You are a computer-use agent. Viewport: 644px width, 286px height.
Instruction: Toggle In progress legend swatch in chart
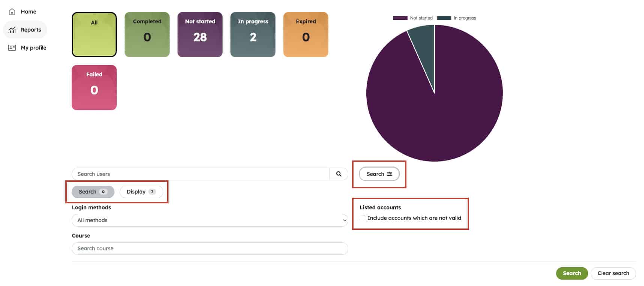(444, 18)
